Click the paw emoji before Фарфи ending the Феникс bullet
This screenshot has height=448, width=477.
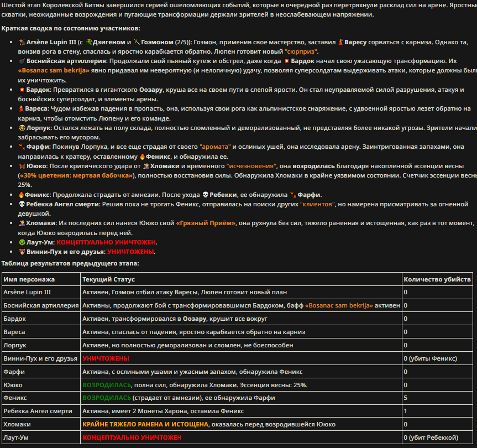click(293, 195)
